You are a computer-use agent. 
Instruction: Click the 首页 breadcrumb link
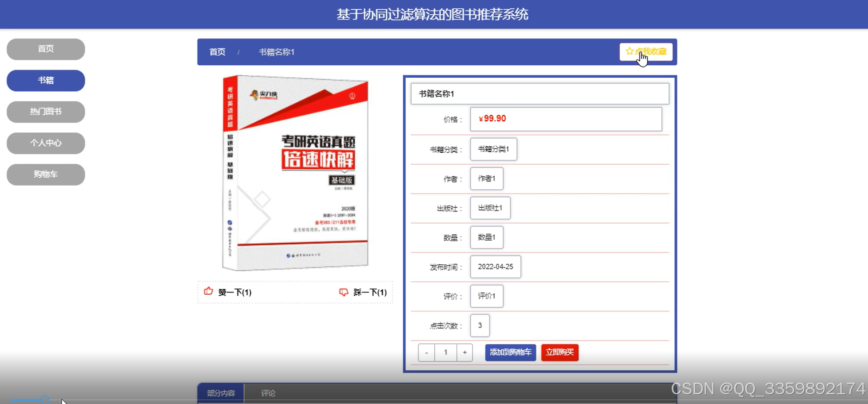pyautogui.click(x=217, y=52)
